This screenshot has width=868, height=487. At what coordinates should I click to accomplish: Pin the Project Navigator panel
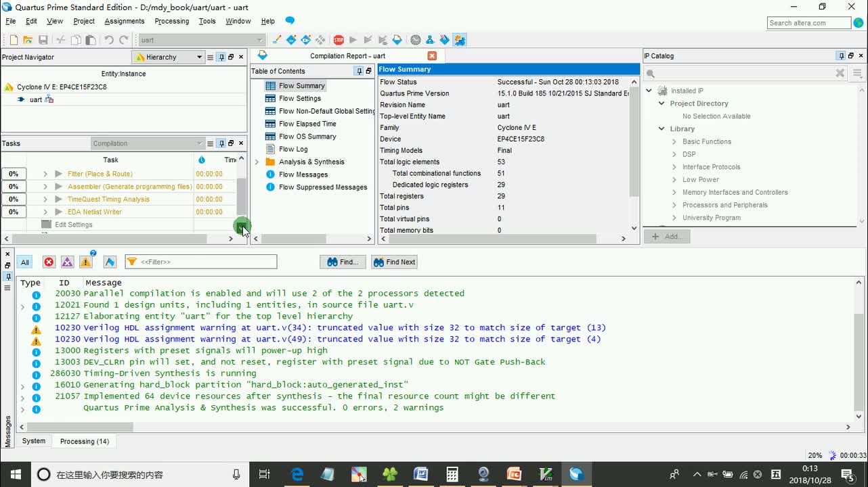(221, 57)
